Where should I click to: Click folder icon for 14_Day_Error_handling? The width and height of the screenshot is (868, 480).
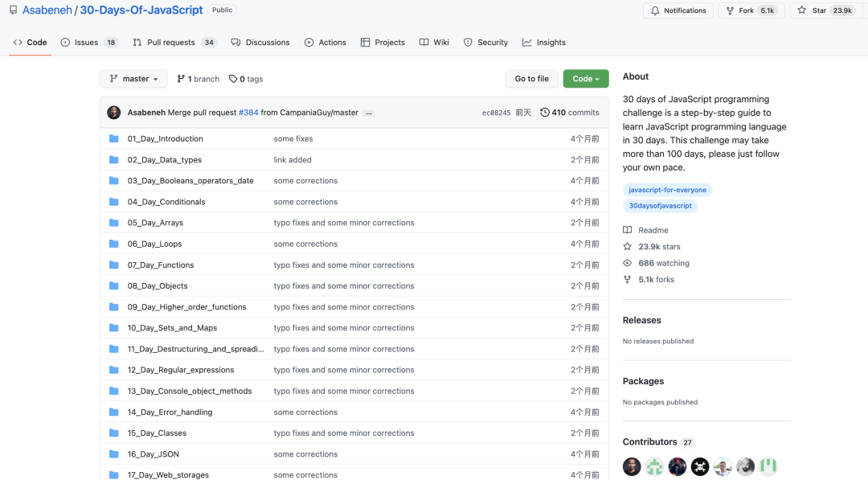[x=114, y=412]
